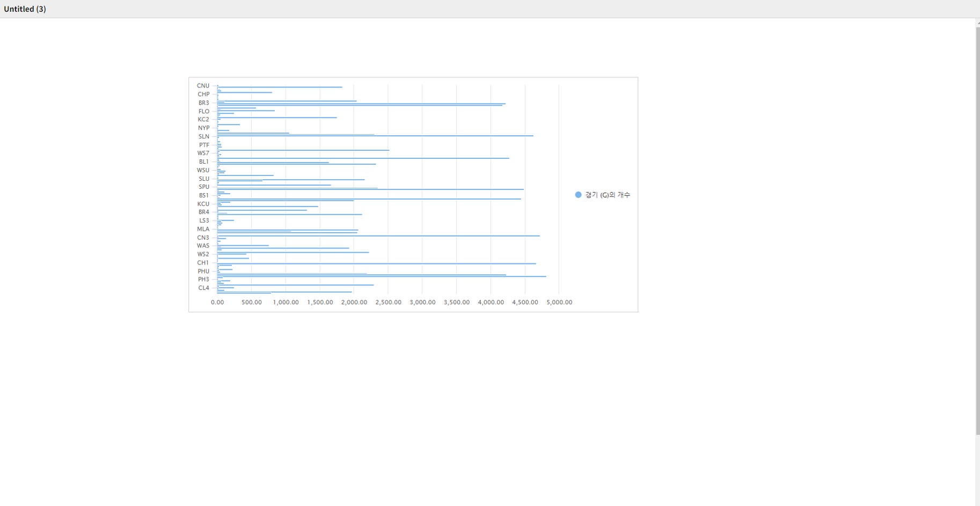
Task: Click the FLO axis label
Action: pyautogui.click(x=204, y=112)
